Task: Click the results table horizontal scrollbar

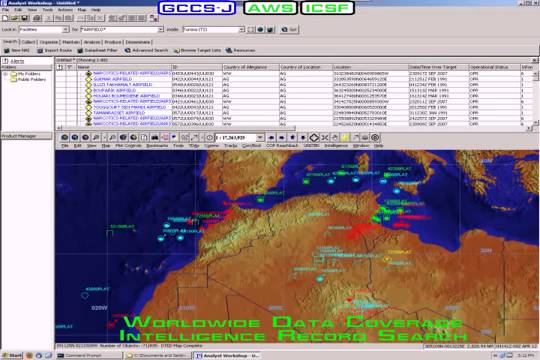Action: click(294, 128)
